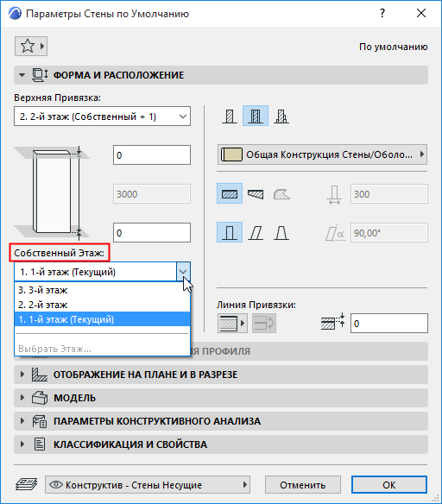The height and width of the screenshot is (504, 442).
Task: Choose the polygonal wall geometry icon
Action: 281,194
